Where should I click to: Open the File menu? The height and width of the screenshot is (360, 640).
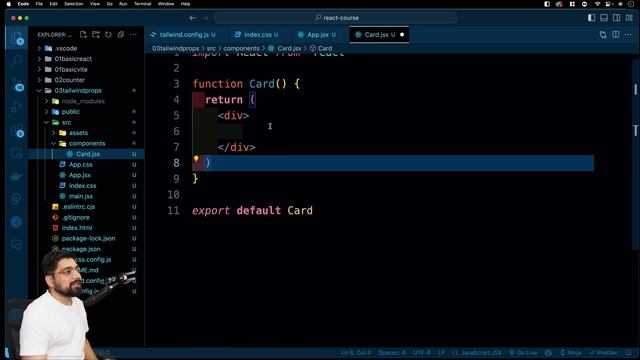click(x=39, y=4)
